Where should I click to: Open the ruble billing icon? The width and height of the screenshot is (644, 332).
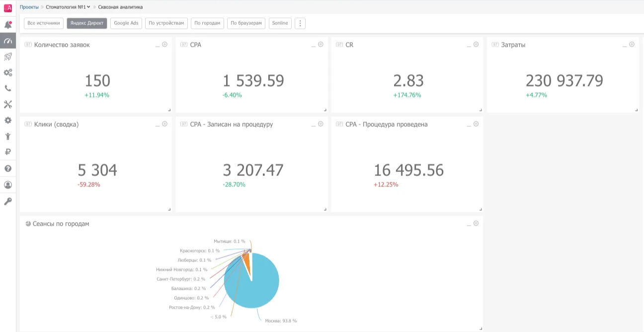(x=8, y=152)
